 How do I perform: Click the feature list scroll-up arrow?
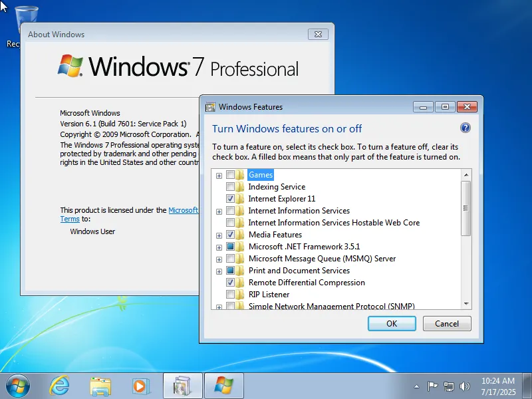click(x=466, y=175)
